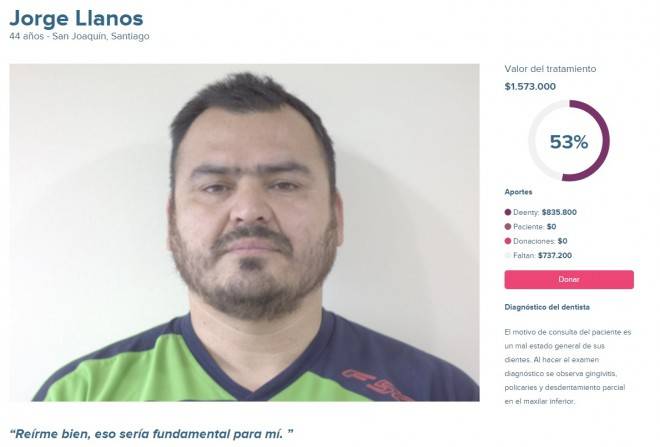Viewport: 660px width, 447px height.
Task: Click the age and location subtitle
Action: coord(79,36)
